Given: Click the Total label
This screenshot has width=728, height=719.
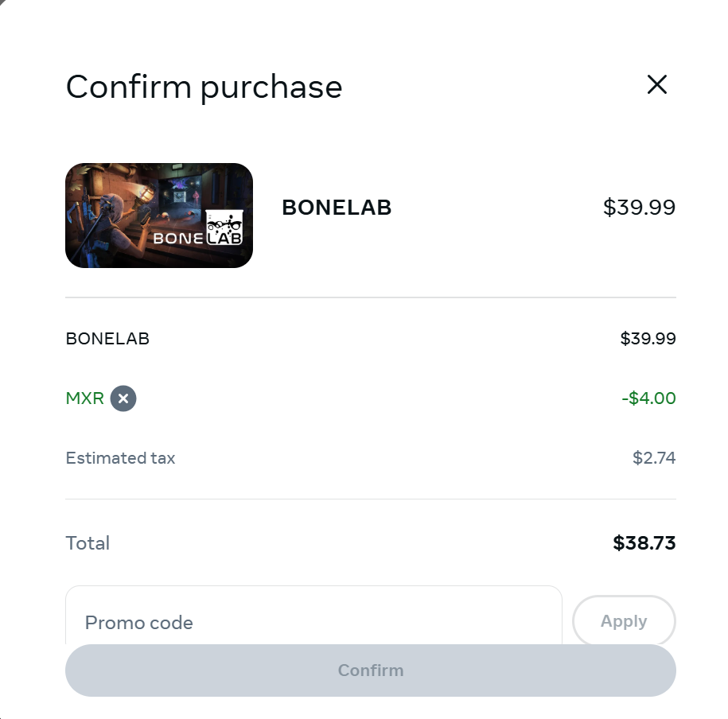Looking at the screenshot, I should [88, 543].
